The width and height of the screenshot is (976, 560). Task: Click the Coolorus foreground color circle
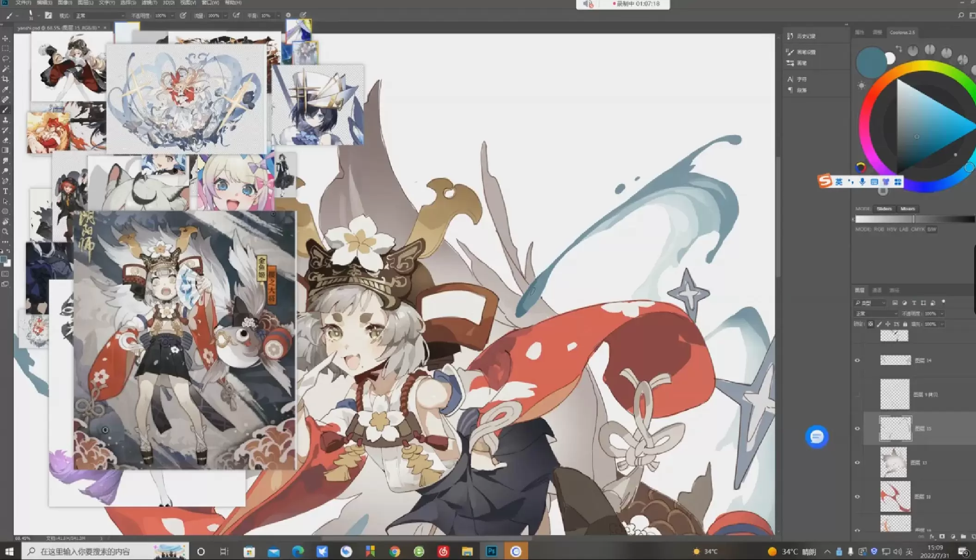(x=871, y=62)
